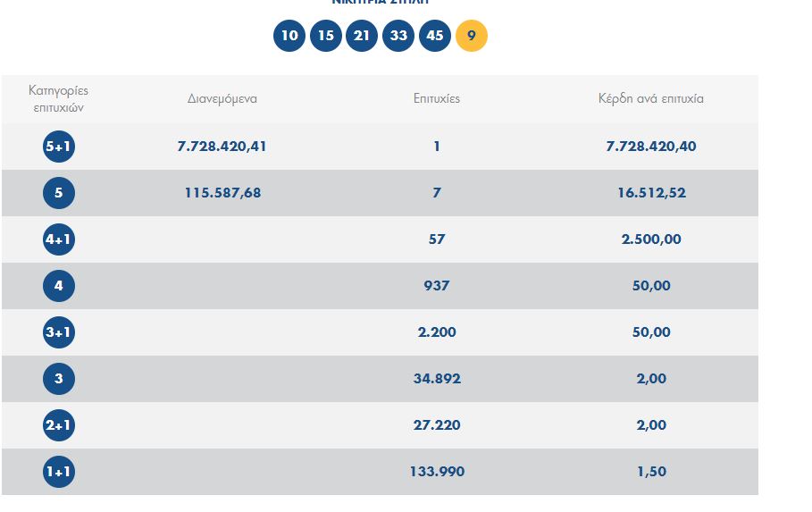The image size is (812, 512).
Task: Select the 2+1 category badge
Action: click(x=59, y=425)
